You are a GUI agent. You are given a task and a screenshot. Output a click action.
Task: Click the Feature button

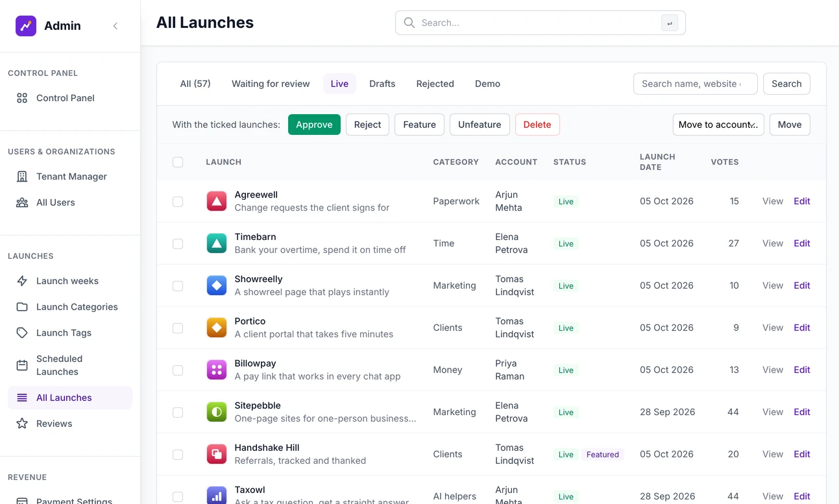(419, 125)
